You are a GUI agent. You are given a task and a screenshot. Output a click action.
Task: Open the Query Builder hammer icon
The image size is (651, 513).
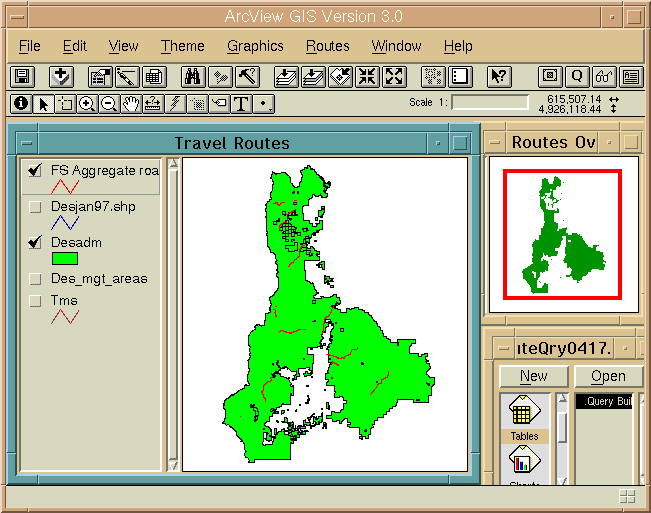click(x=247, y=77)
